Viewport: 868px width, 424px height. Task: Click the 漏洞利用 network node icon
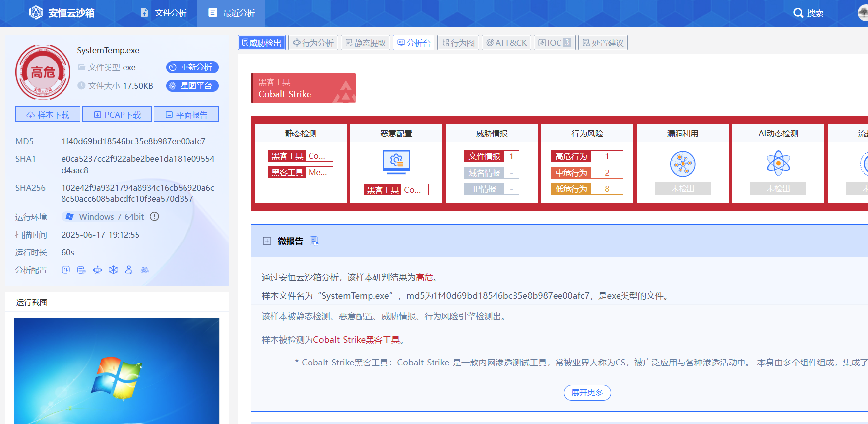click(x=683, y=164)
